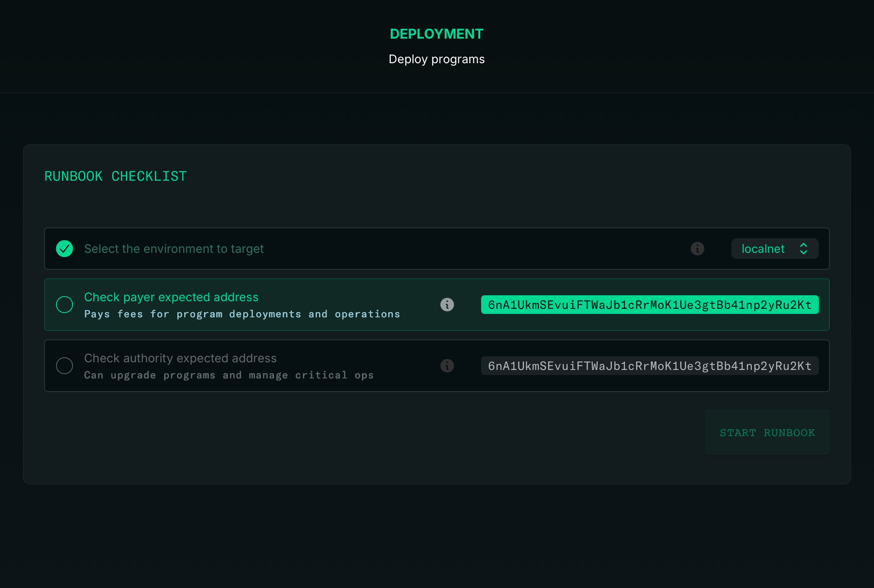Click the info icon beside authority expected address
Screen dimensions: 874x588
[447, 366]
